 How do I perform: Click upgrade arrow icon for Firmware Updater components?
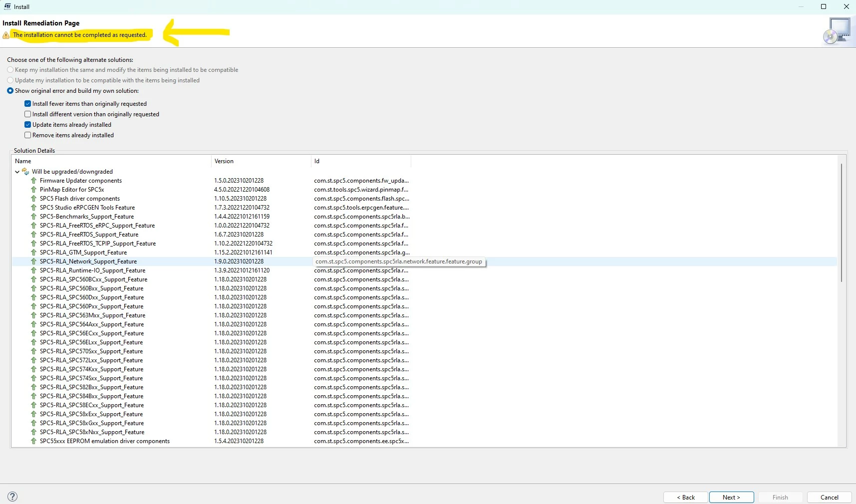34,181
